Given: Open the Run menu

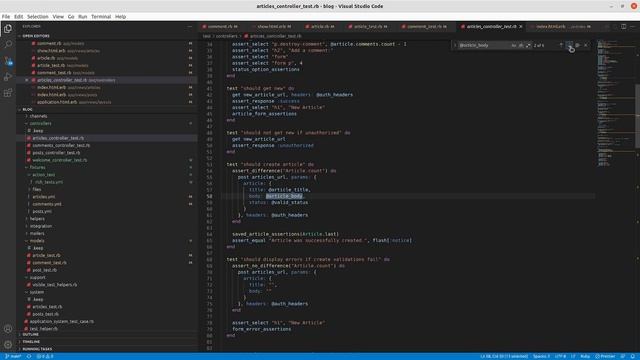Looking at the screenshot, I should click(82, 17).
